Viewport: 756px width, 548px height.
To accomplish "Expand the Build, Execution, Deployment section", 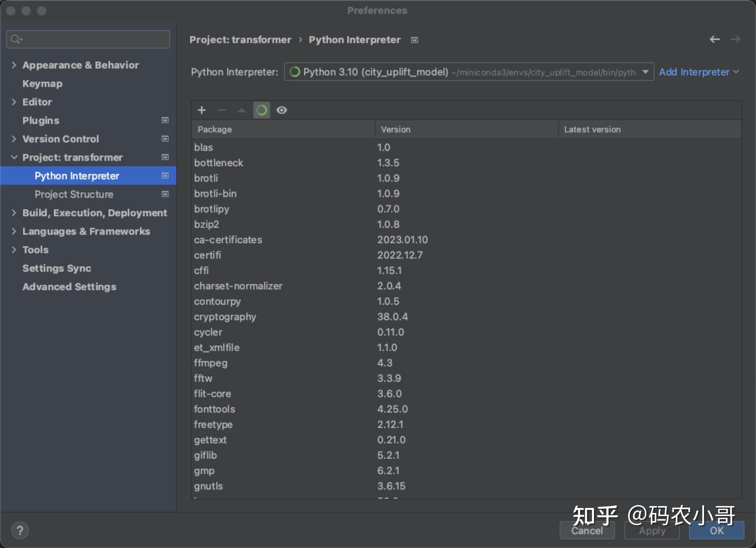I will pyautogui.click(x=14, y=212).
